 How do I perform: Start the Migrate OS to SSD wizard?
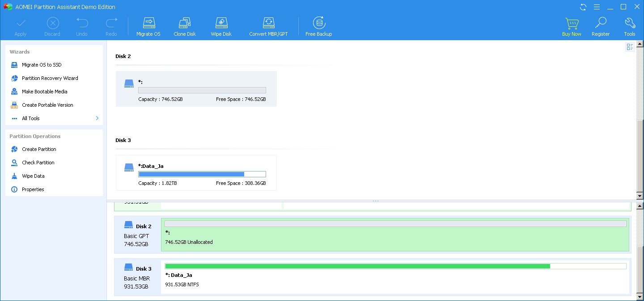42,65
